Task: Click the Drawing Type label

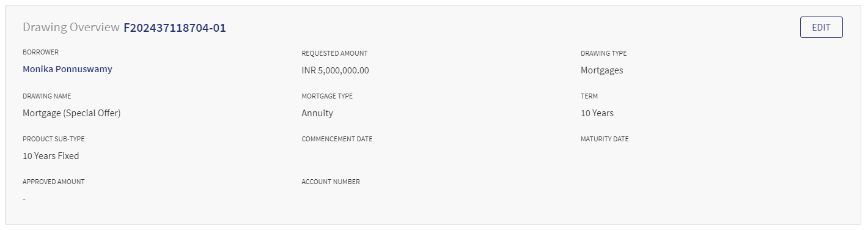Action: [x=603, y=53]
